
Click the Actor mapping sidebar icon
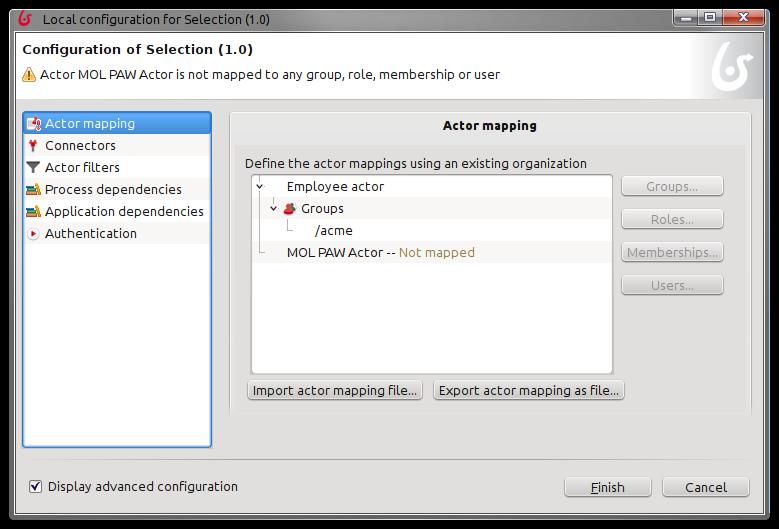[x=34, y=124]
